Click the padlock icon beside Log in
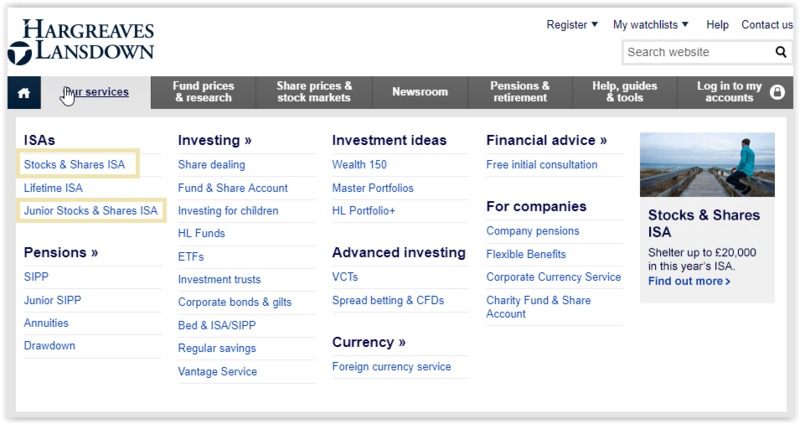 point(777,92)
